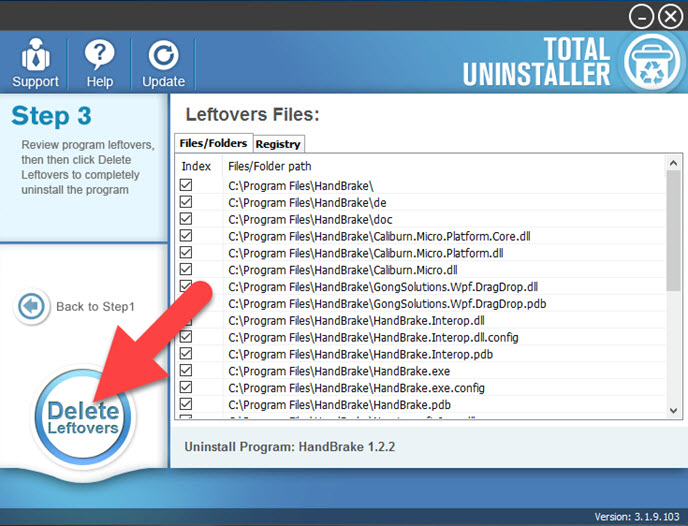Close the Total Uninstaller window

click(670, 17)
